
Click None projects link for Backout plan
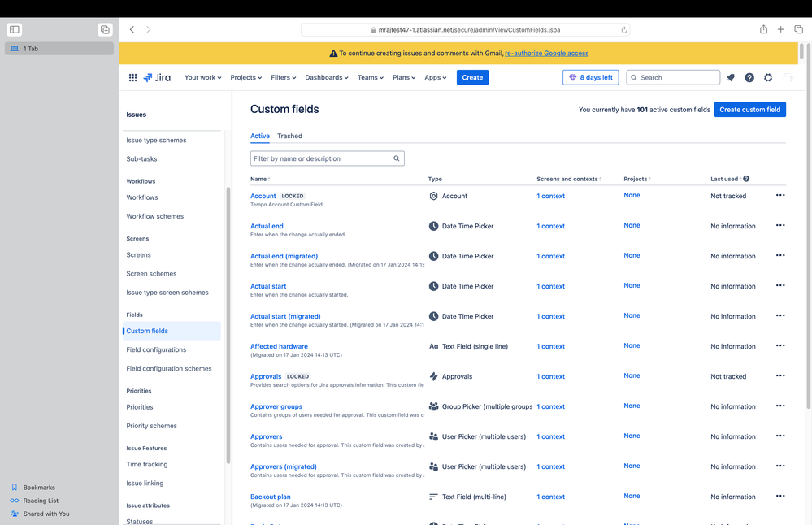pos(632,496)
